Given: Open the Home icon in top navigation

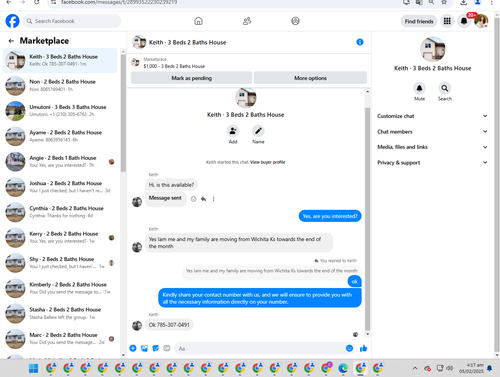Looking at the screenshot, I should 198,21.
